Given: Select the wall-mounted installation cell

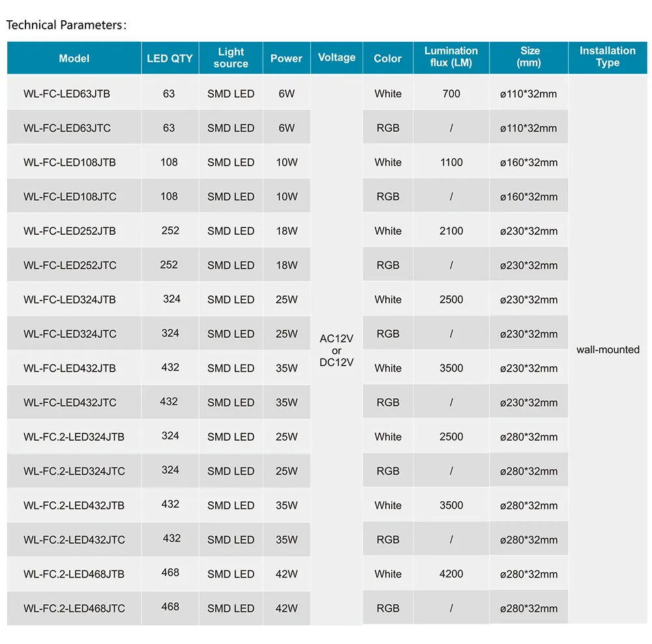Looking at the screenshot, I should tap(608, 349).
